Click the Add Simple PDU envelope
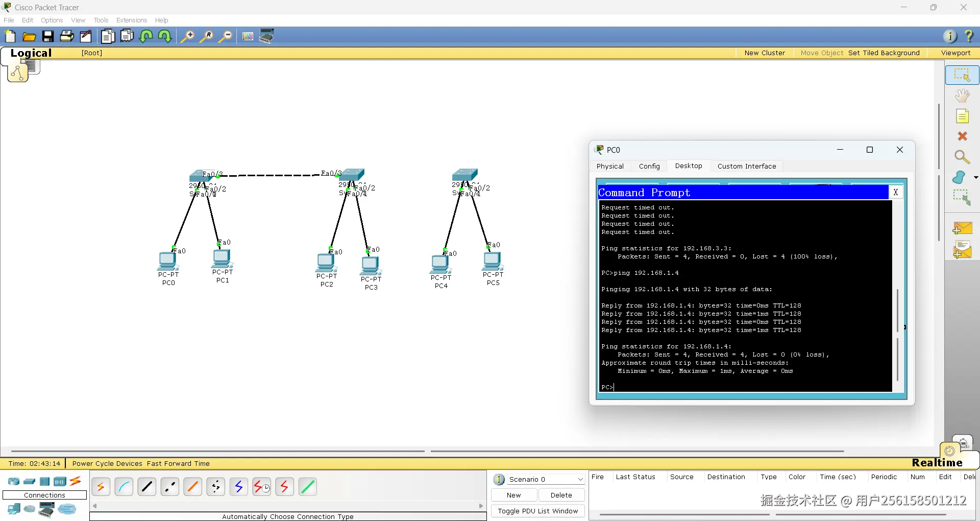 [x=963, y=228]
